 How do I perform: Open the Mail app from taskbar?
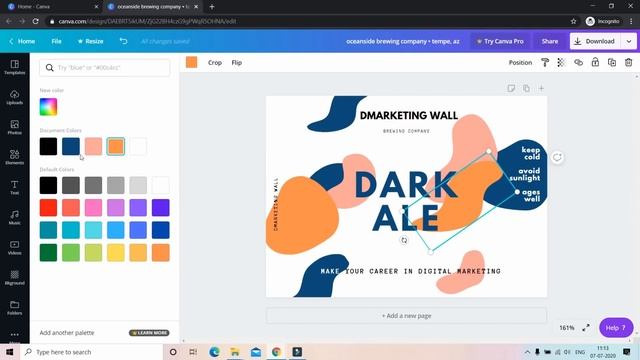tap(256, 352)
